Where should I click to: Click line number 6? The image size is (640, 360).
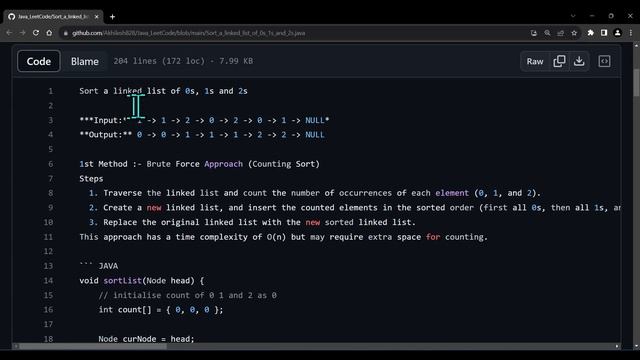[x=51, y=164]
